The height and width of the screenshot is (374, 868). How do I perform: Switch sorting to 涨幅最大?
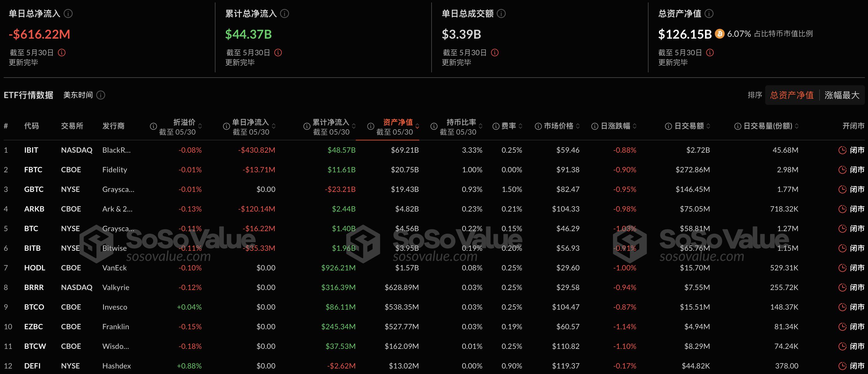coord(842,95)
